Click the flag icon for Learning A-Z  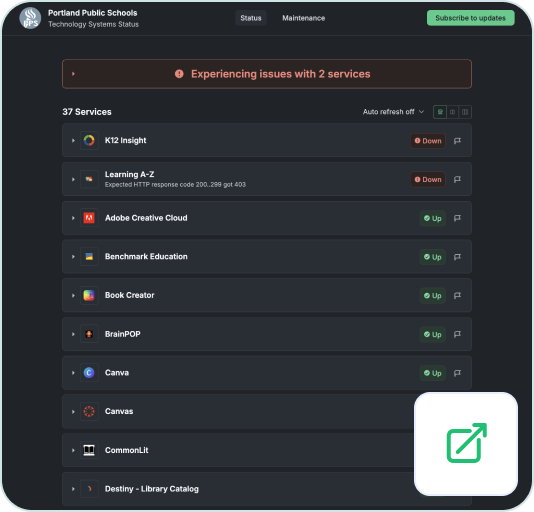(457, 179)
